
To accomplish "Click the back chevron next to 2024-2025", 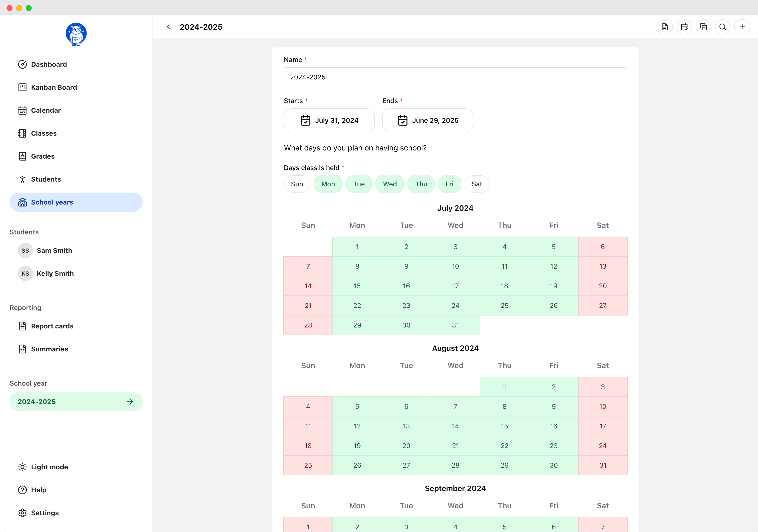I will [x=168, y=27].
